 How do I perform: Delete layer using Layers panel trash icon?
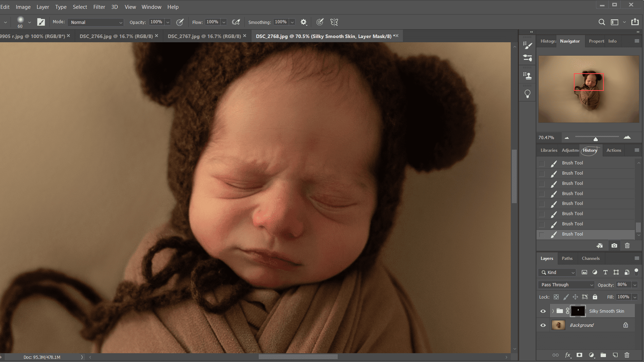click(x=627, y=355)
